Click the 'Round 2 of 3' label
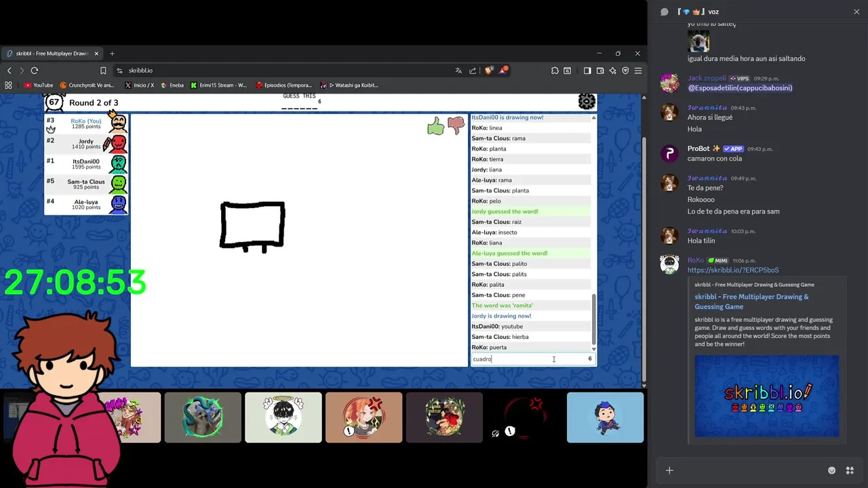 pyautogui.click(x=94, y=103)
